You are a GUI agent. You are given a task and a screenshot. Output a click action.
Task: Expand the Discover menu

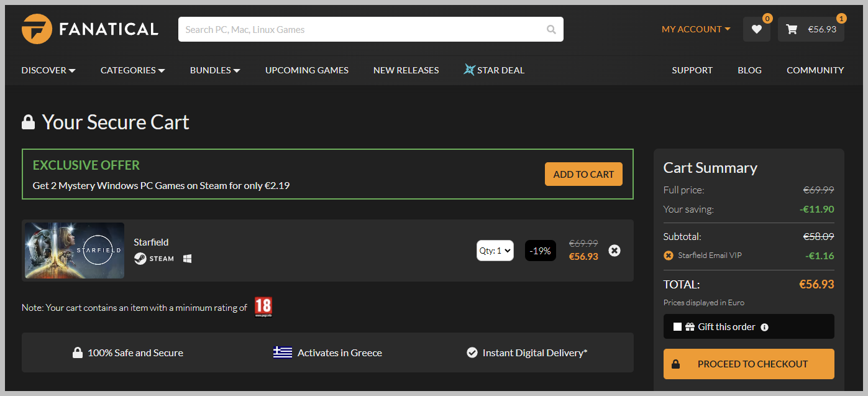click(x=48, y=70)
